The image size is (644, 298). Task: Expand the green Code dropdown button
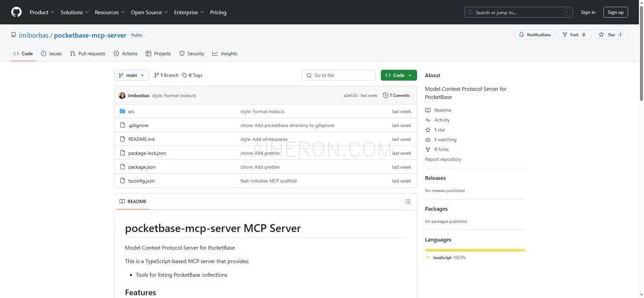pos(399,75)
